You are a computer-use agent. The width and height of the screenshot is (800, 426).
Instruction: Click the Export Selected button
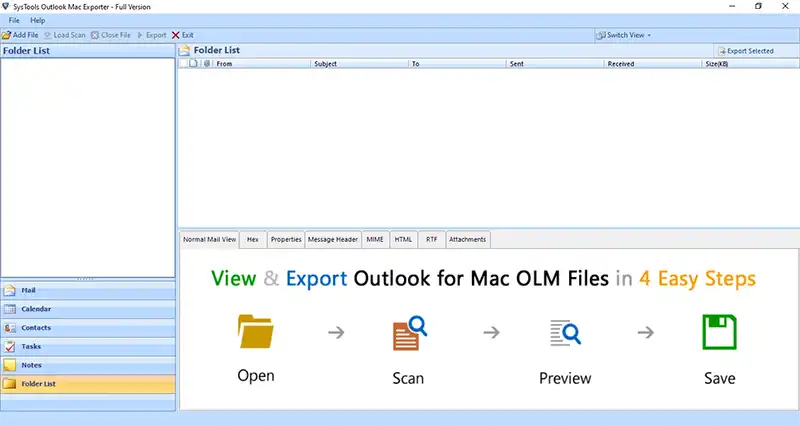pyautogui.click(x=746, y=51)
